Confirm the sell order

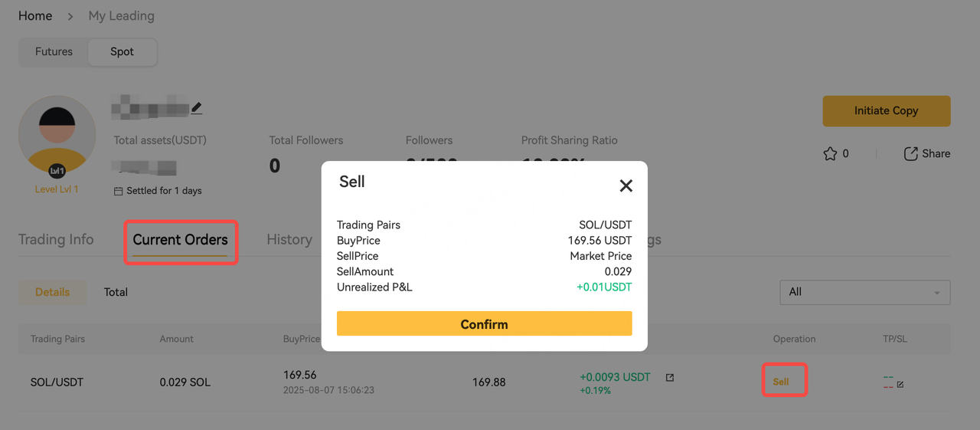tap(484, 323)
